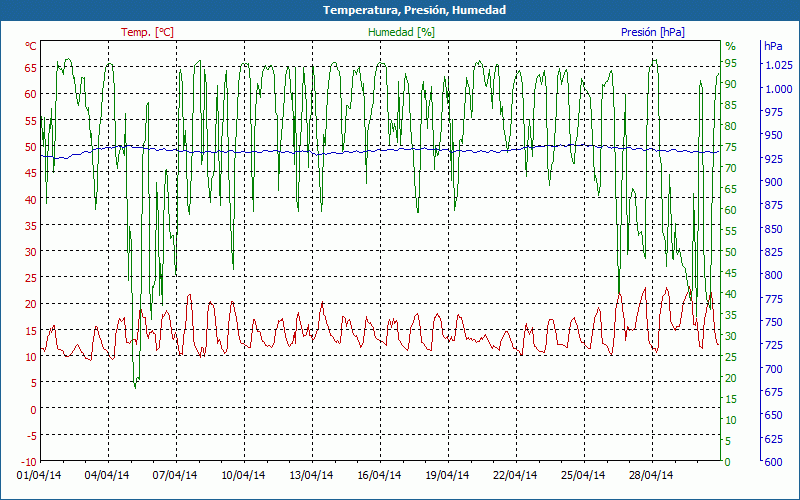Click the date label '19/04/14'
Screen dimensions: 800x500
click(447, 475)
